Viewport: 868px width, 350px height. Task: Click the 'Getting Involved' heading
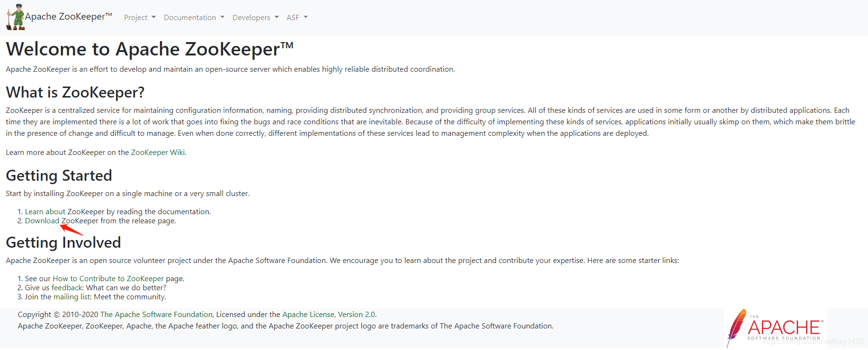(x=63, y=242)
